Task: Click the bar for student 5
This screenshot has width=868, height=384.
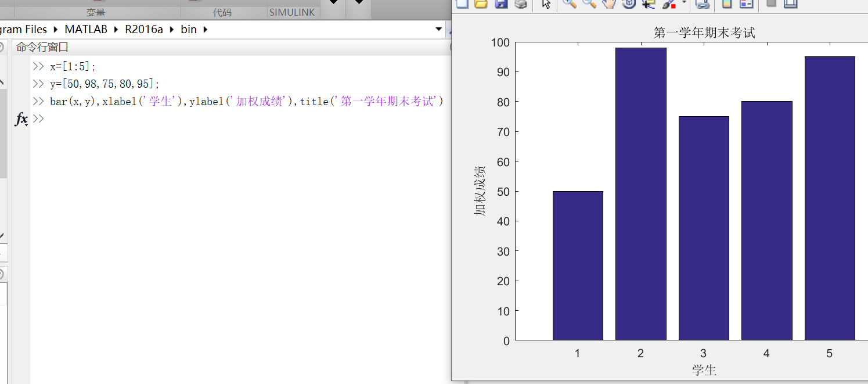Action: pos(830,198)
